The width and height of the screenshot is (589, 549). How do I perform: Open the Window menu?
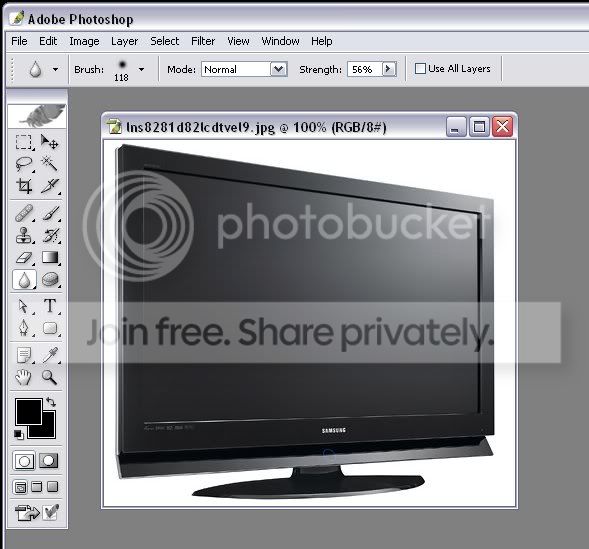point(280,41)
